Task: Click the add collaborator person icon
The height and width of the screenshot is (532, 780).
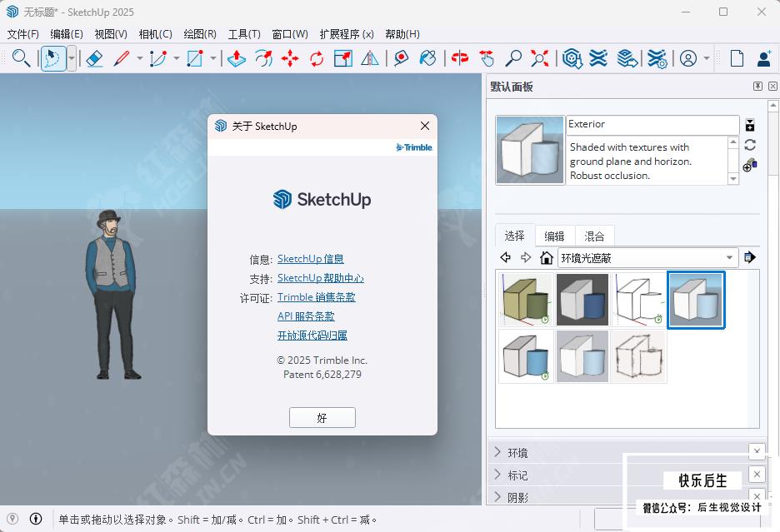Action: [764, 58]
